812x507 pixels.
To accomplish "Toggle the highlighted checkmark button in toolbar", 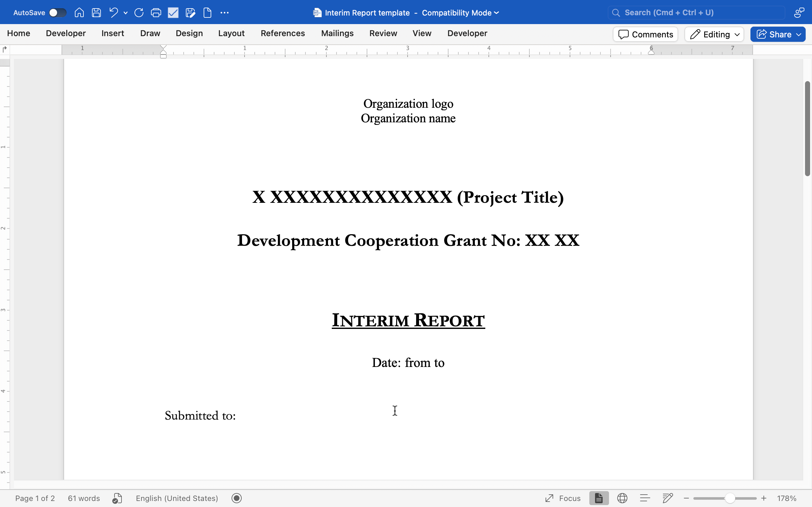I will click(173, 13).
